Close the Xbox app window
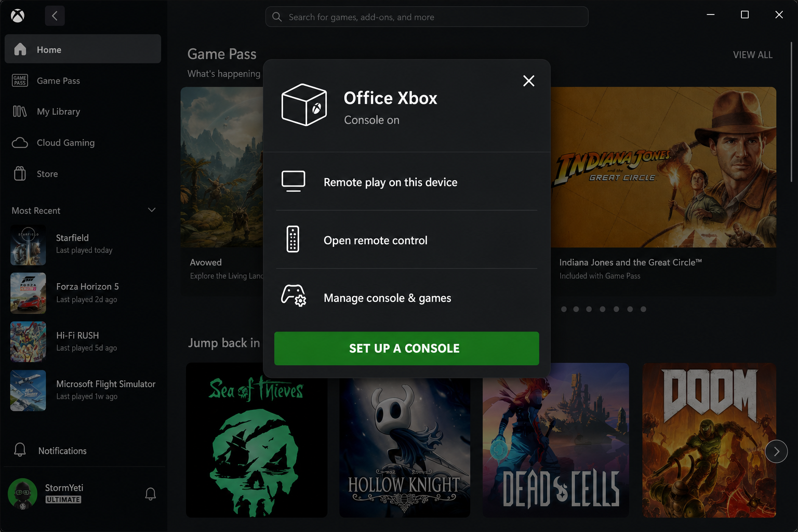Image resolution: width=798 pixels, height=532 pixels. (779, 15)
